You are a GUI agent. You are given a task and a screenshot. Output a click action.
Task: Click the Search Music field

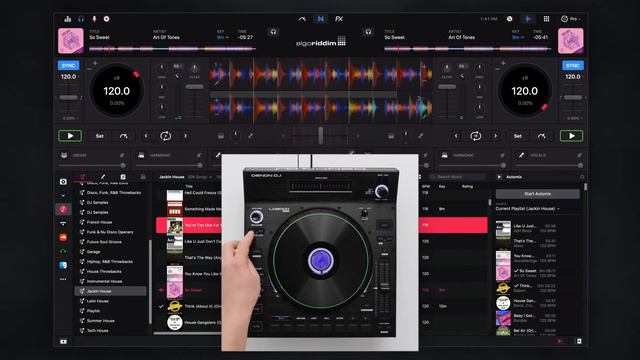pos(457,177)
